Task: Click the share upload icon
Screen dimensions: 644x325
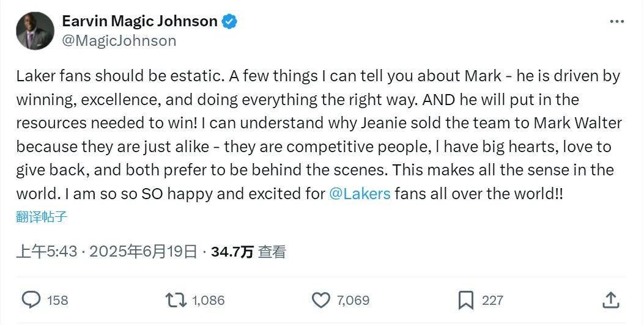Action: click(x=610, y=300)
